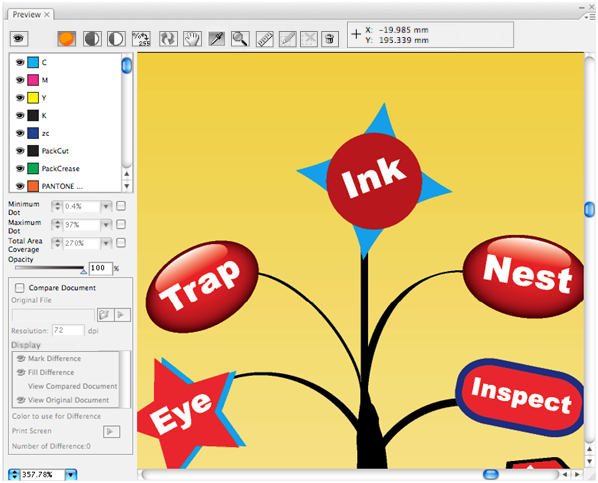Click the 255 percentage toggle icon

141,39
